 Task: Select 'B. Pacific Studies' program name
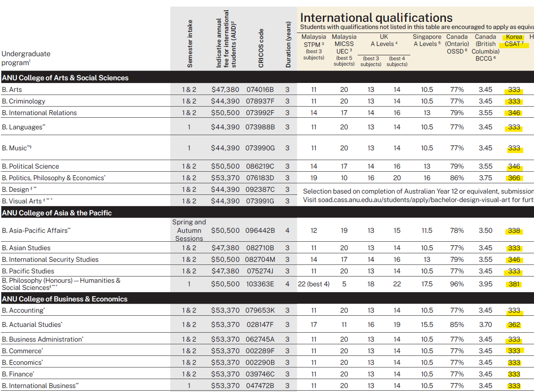[28, 271]
